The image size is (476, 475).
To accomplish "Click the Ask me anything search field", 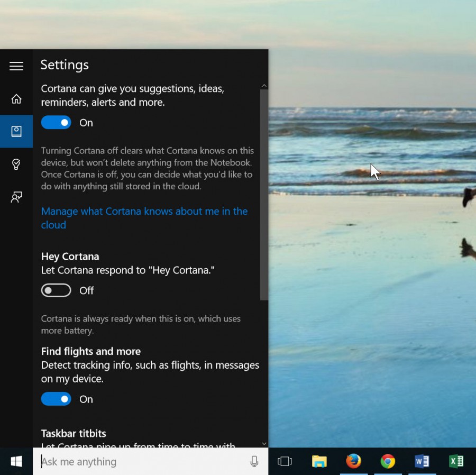I will (x=132, y=461).
